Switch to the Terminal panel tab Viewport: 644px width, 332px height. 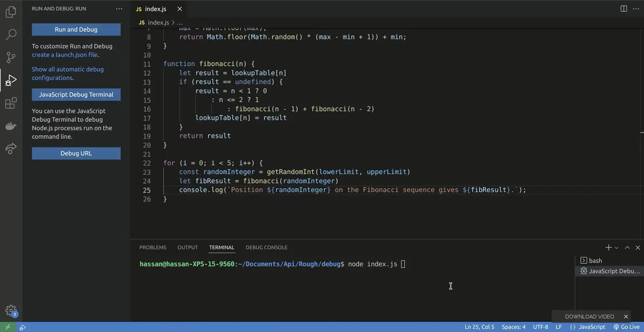tap(222, 247)
